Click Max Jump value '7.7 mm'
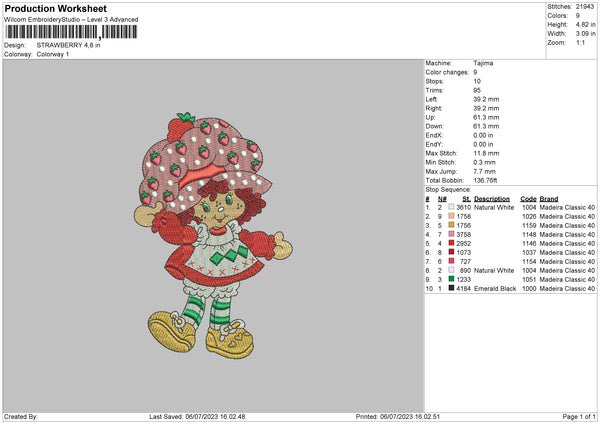The width and height of the screenshot is (600, 424). pyautogui.click(x=484, y=171)
